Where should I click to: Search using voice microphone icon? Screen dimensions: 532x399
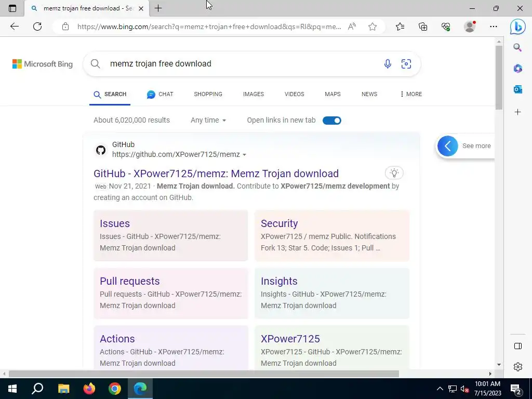click(x=388, y=64)
